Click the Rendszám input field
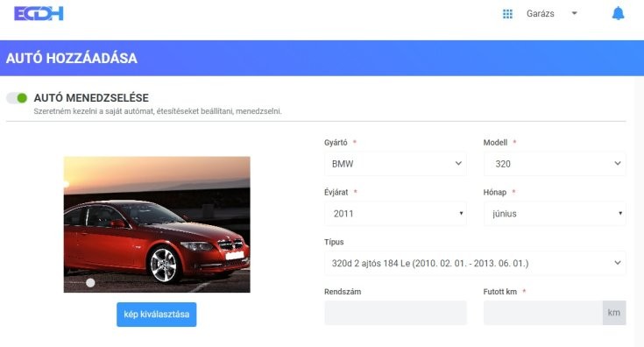This screenshot has width=644, height=347. click(395, 313)
